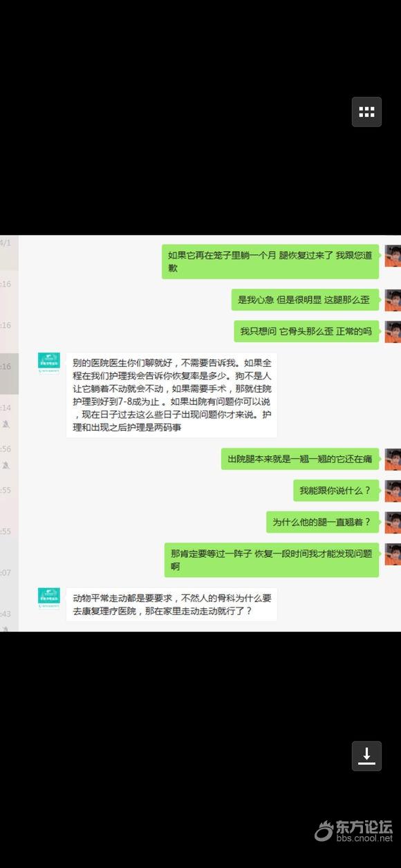Image resolution: width=401 pixels, height=868 pixels.
Task: Open the grid thumbnails view button
Action: (x=366, y=112)
